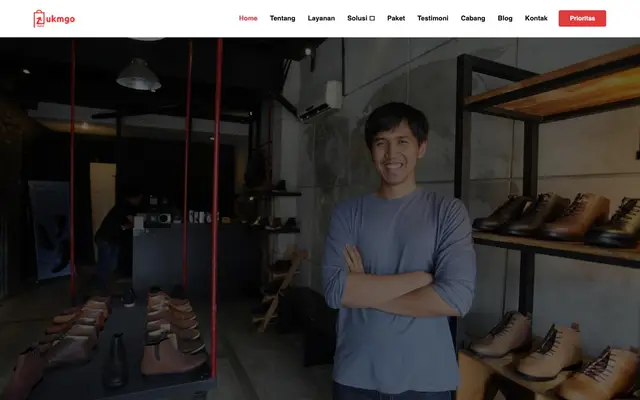
Task: Click the ukmgo shopping bag logo
Action: point(54,19)
